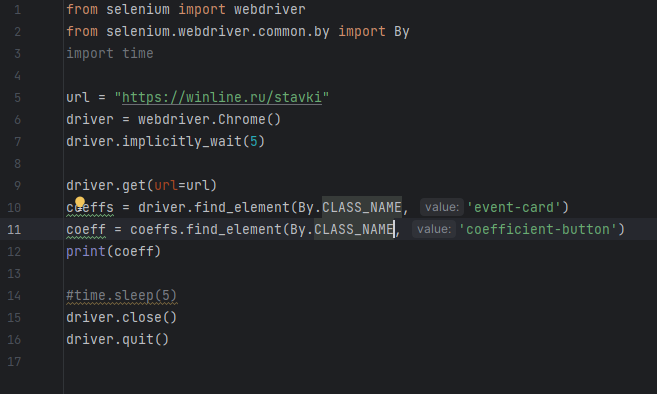Click driver.close() on line 15
This screenshot has width=657, height=394.
(122, 317)
